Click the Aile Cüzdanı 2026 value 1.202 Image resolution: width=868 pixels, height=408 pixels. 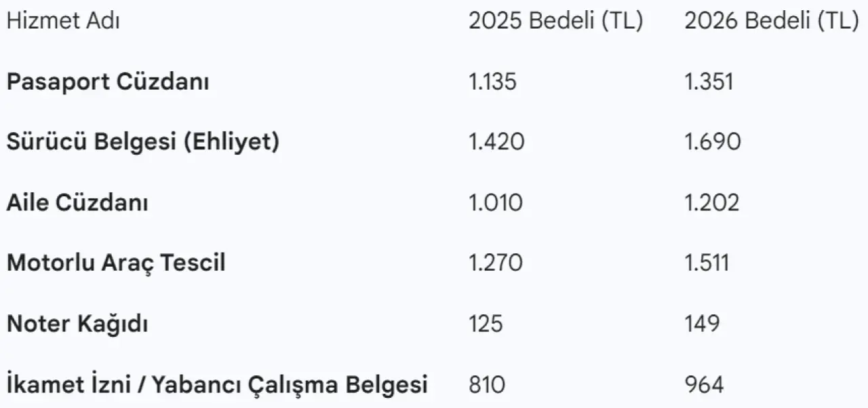[711, 203]
